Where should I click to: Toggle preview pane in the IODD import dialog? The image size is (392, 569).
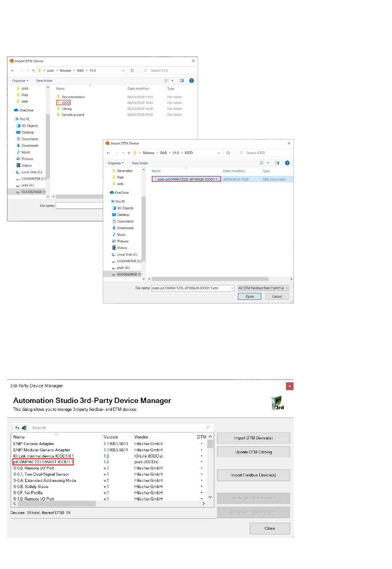pyautogui.click(x=277, y=163)
